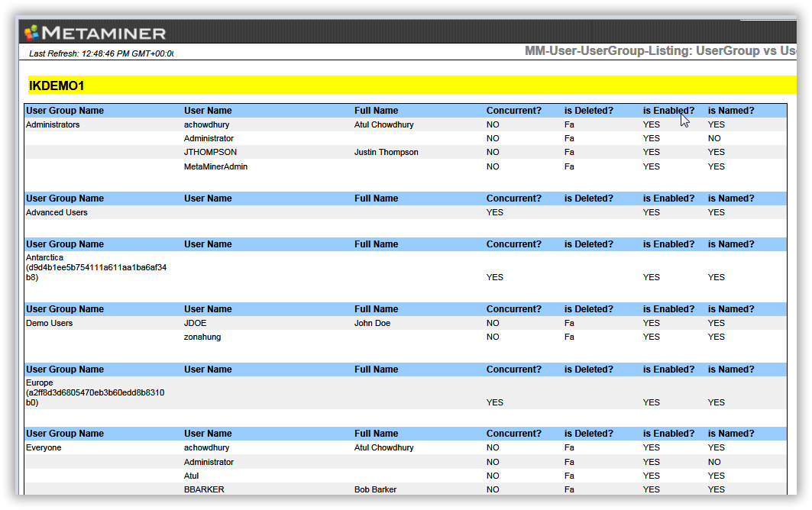This screenshot has width=812, height=510.
Task: Click the MetaMiner logo icon
Action: [31, 33]
